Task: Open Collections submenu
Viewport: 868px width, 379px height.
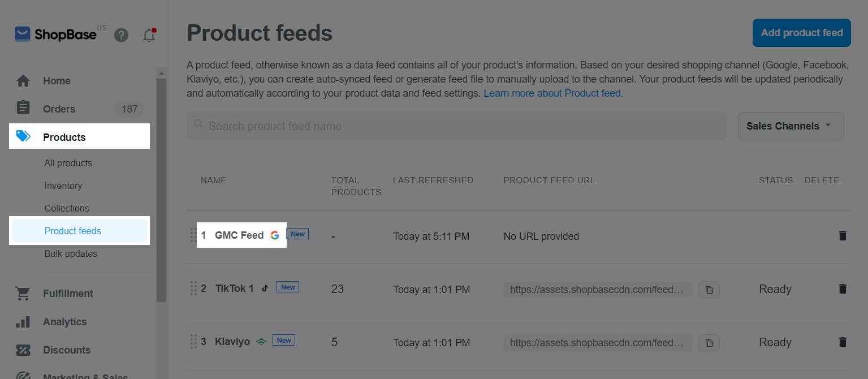Action: point(67,208)
